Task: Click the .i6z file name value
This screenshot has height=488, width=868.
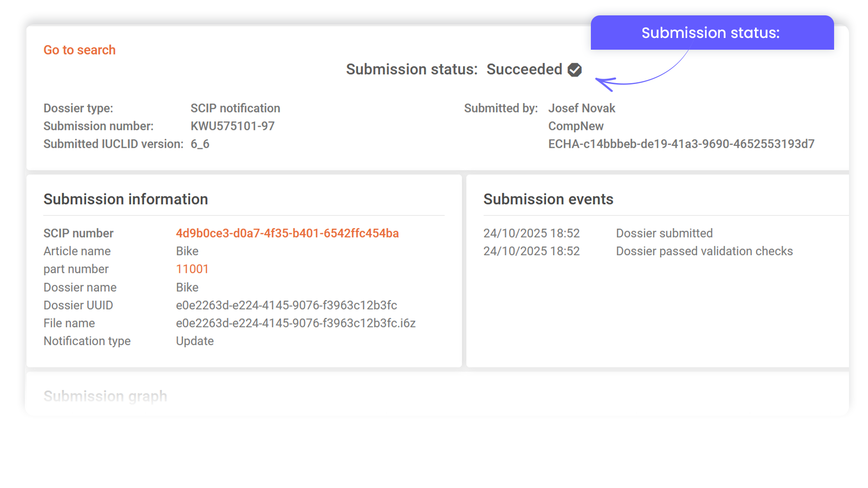Action: coord(296,323)
